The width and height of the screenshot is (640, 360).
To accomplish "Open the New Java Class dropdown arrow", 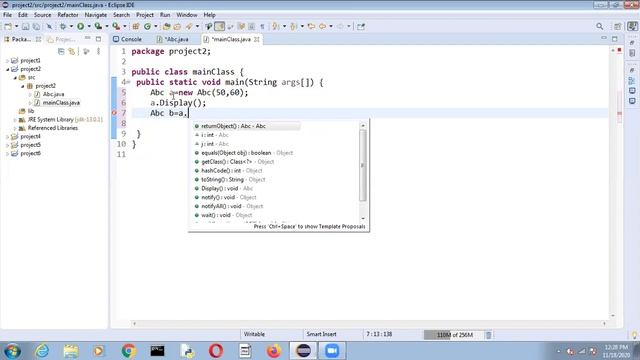I will click(x=156, y=27).
